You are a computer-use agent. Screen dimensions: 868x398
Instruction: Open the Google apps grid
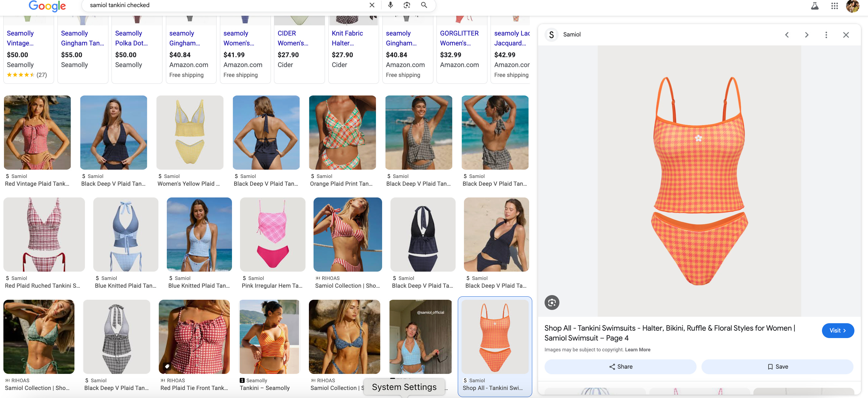tap(834, 6)
